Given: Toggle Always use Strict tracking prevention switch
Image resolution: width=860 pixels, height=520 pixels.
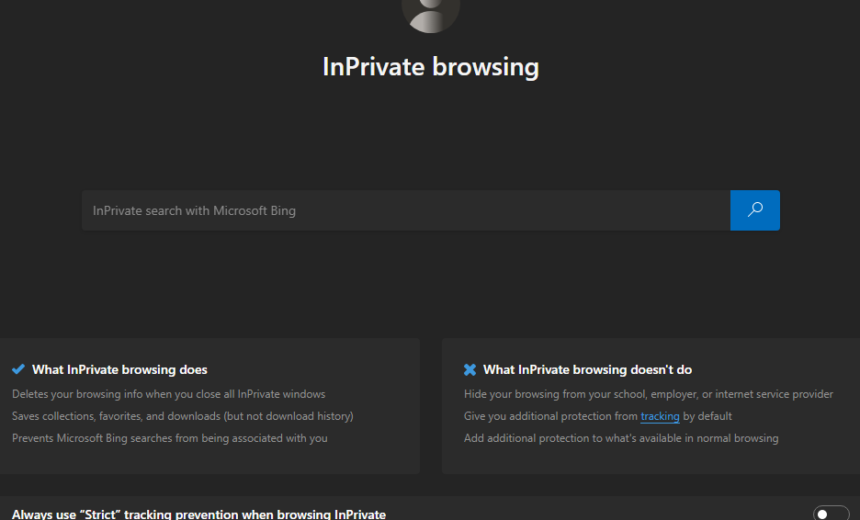Looking at the screenshot, I should click(x=831, y=513).
